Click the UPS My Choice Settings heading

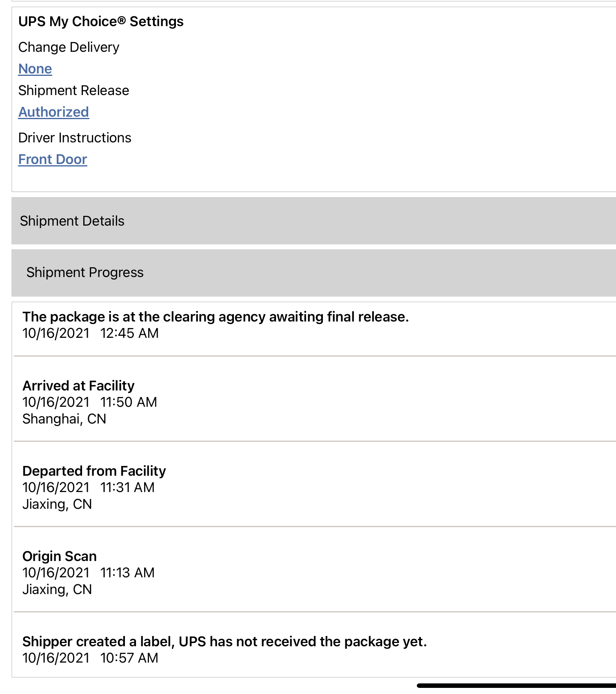[x=101, y=22]
